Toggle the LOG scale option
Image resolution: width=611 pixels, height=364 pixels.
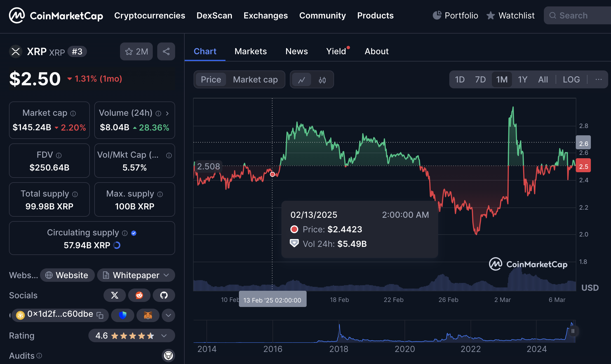[x=571, y=80]
